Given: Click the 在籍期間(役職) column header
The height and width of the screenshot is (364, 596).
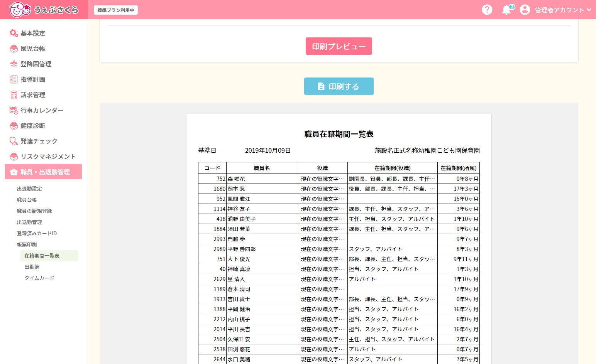Looking at the screenshot, I should point(393,168).
